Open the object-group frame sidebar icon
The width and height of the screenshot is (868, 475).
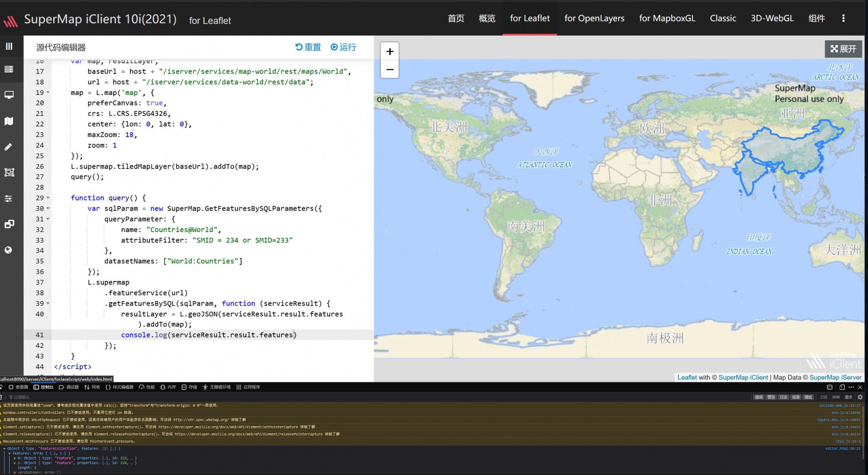[x=9, y=172]
